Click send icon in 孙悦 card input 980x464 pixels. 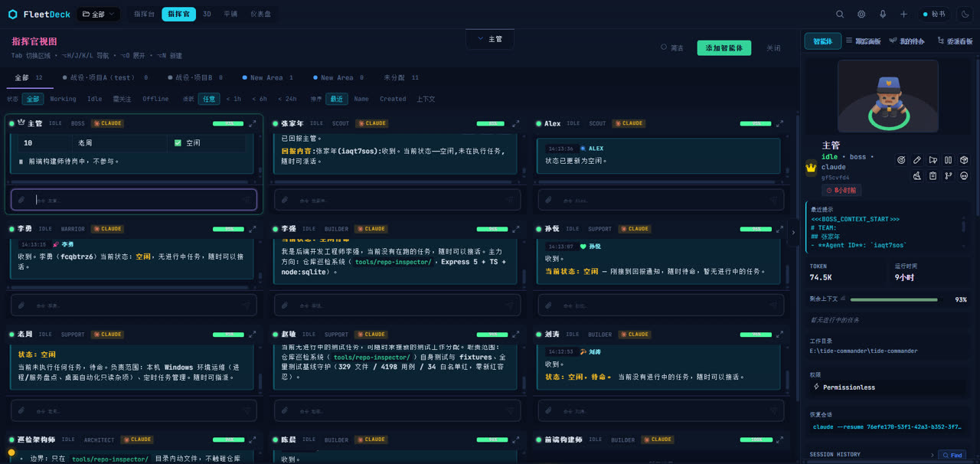coord(773,305)
